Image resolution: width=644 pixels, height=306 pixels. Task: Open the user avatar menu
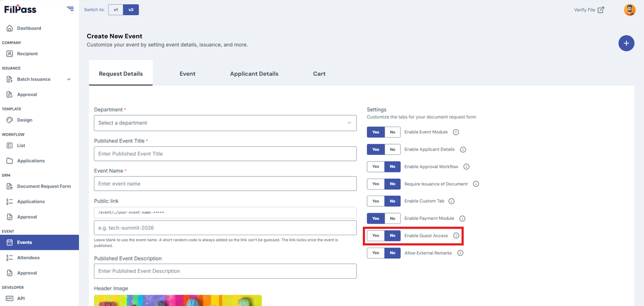pyautogui.click(x=630, y=10)
